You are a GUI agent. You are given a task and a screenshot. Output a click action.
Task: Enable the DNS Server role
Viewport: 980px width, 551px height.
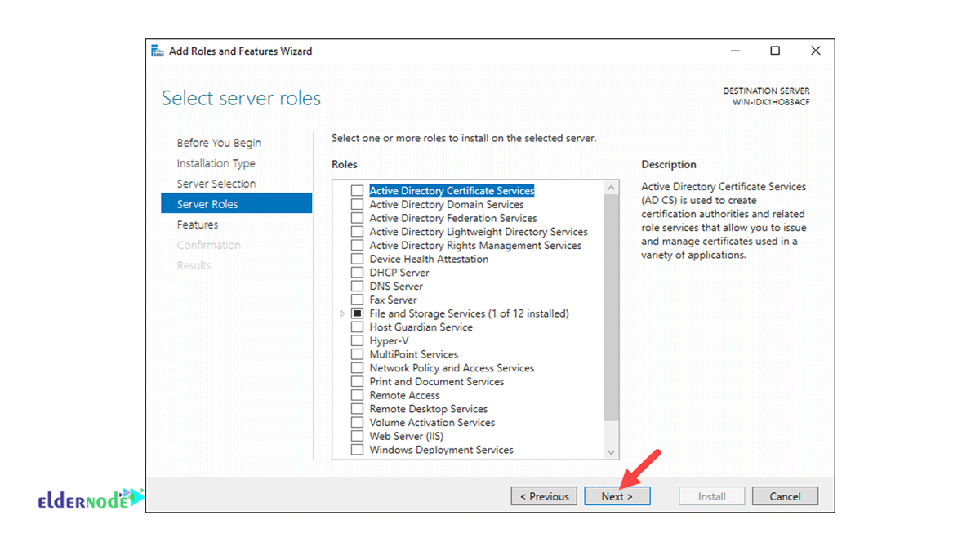click(357, 286)
